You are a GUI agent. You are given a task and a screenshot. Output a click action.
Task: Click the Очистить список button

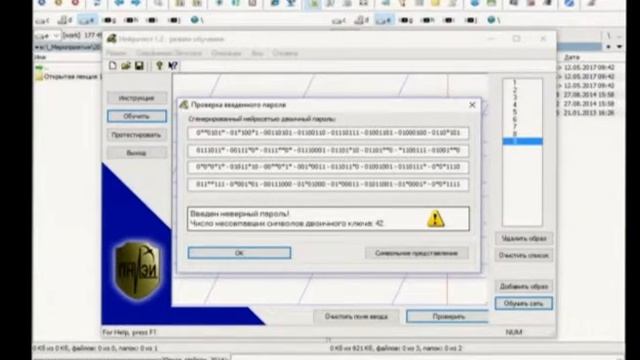(524, 256)
